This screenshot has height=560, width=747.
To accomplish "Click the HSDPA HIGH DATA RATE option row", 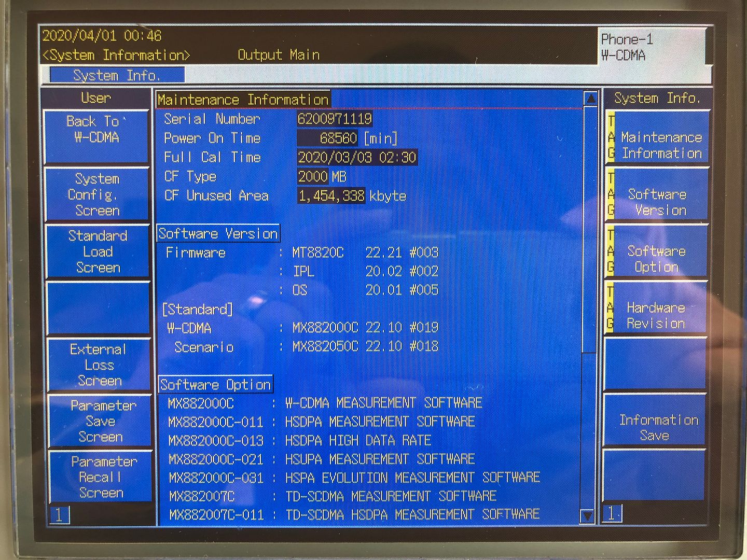I will 300,440.
